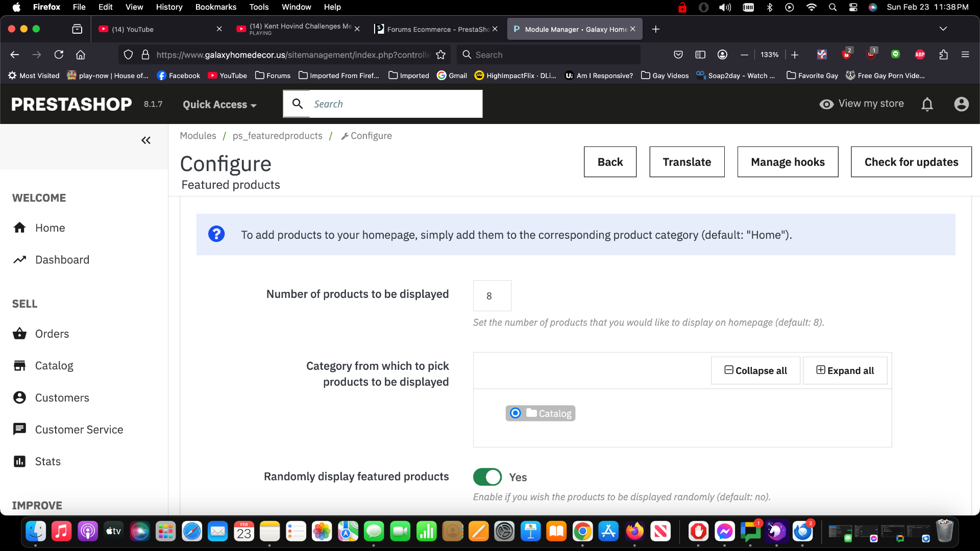Bookmark the page with the star icon
Image resolution: width=980 pixels, height=551 pixels.
pos(440,55)
